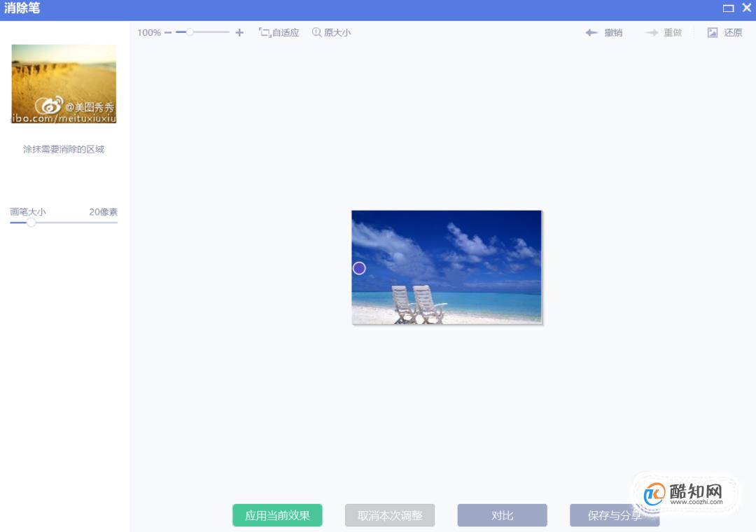756x532 pixels.
Task: Click the 重做 redo arrow
Action: [x=652, y=33]
